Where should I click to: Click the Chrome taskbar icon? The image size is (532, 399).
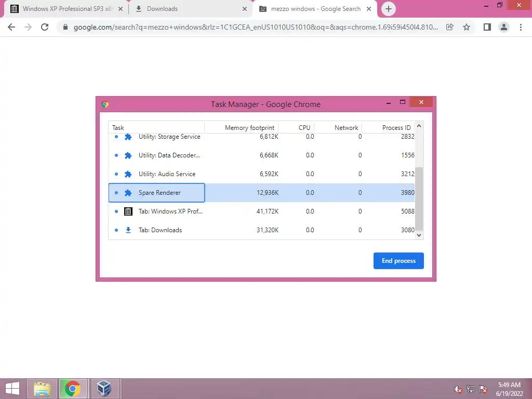[x=73, y=389]
